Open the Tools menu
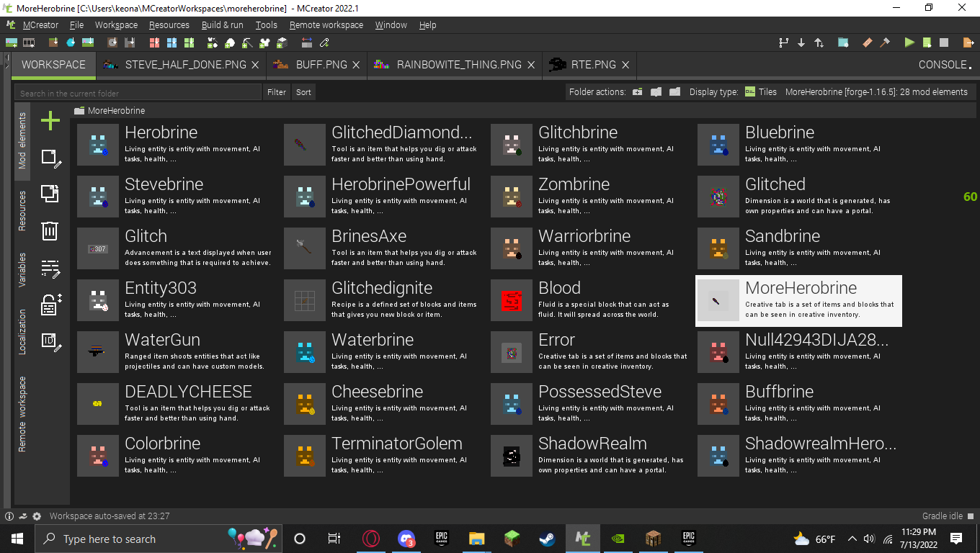This screenshot has height=553, width=980. (266, 24)
